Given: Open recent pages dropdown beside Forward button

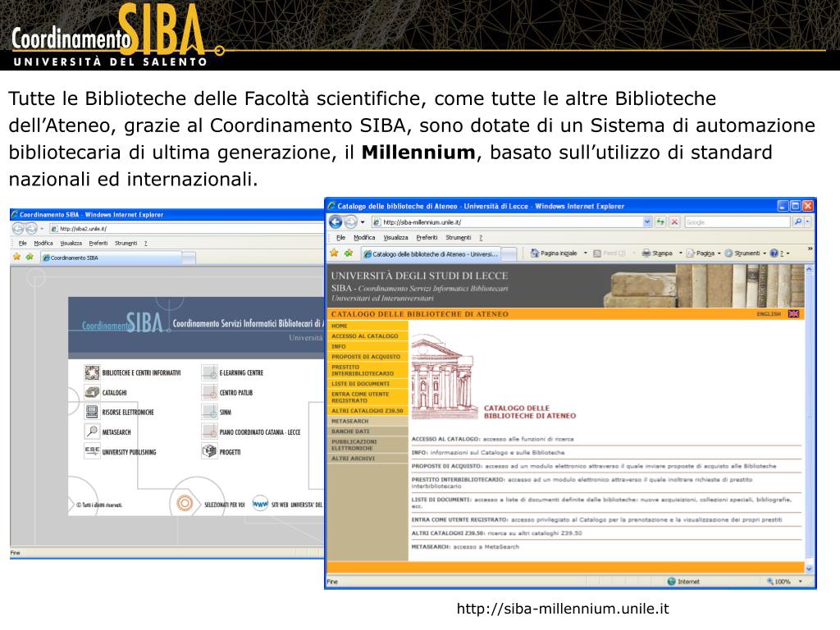Looking at the screenshot, I should (x=362, y=221).
